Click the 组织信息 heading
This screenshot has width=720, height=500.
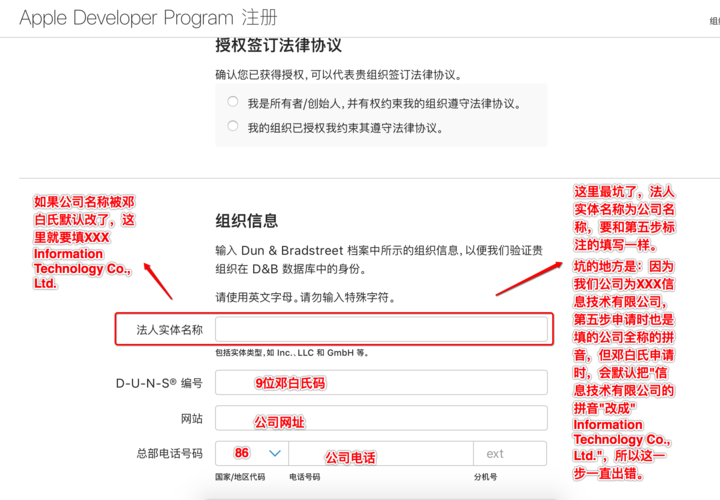[247, 221]
